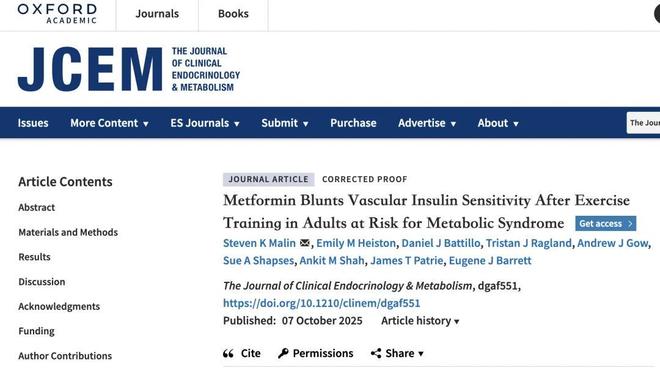660x368 pixels.
Task: Click the email envelope icon after Steven K Malin
Action: 305,243
